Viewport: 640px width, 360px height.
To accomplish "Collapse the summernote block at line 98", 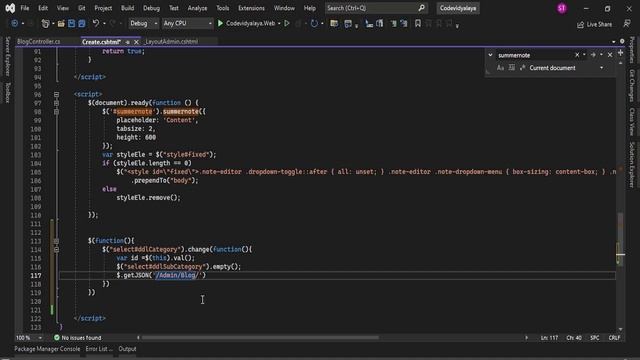I will click(x=56, y=111).
